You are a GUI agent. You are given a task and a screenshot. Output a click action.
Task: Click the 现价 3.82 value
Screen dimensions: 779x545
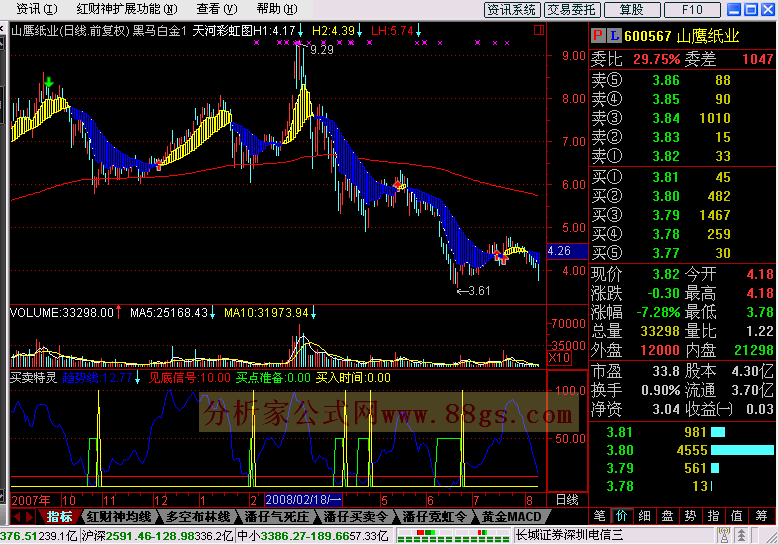(x=665, y=274)
